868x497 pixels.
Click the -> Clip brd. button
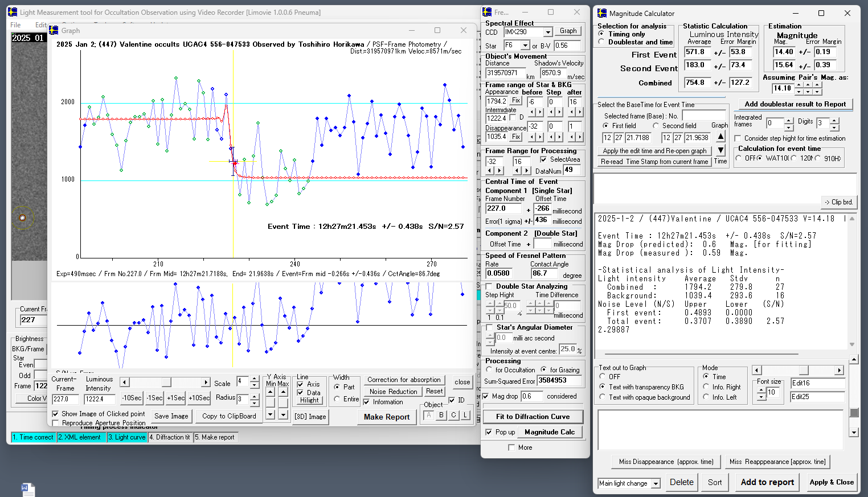click(839, 202)
